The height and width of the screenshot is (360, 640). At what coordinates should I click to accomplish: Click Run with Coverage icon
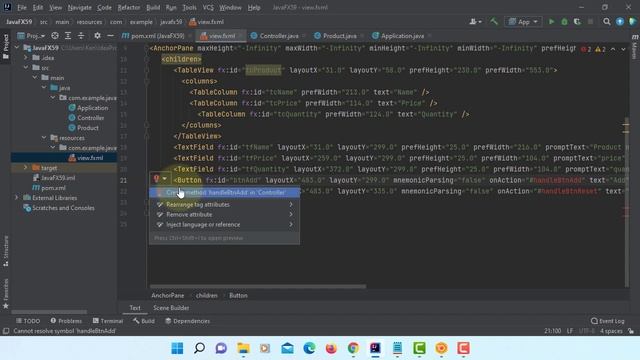click(577, 22)
